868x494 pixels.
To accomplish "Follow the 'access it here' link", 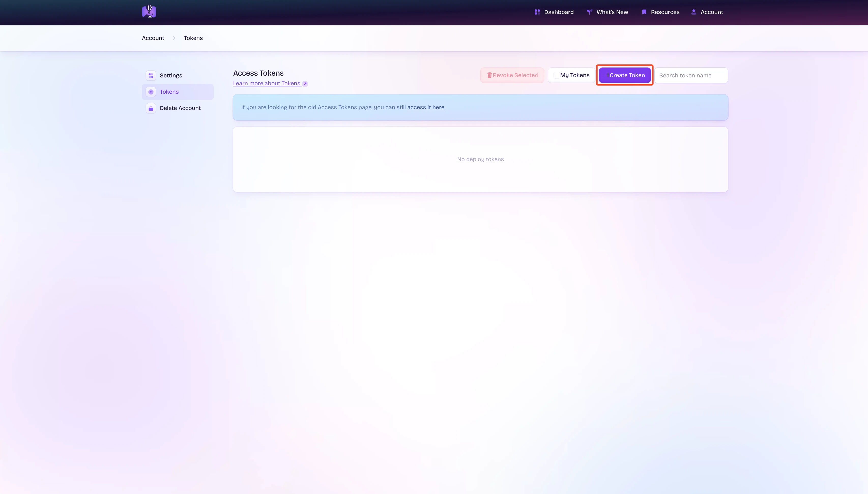I will pyautogui.click(x=426, y=107).
